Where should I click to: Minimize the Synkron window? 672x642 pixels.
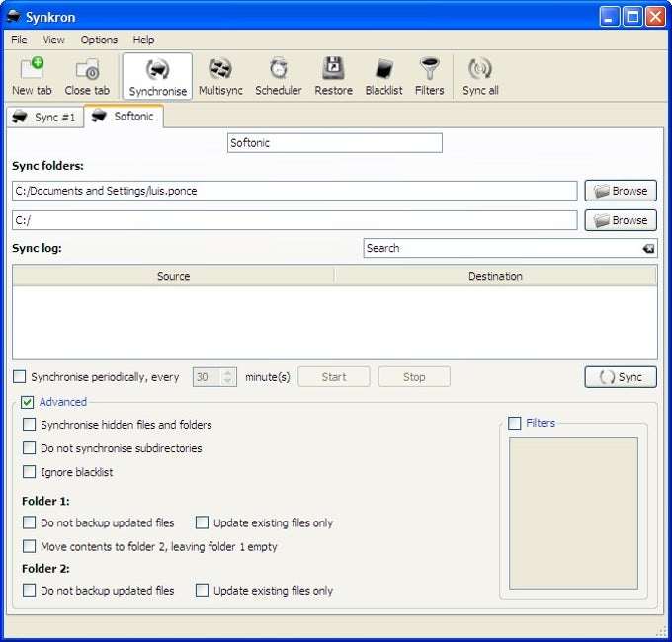[x=610, y=17]
